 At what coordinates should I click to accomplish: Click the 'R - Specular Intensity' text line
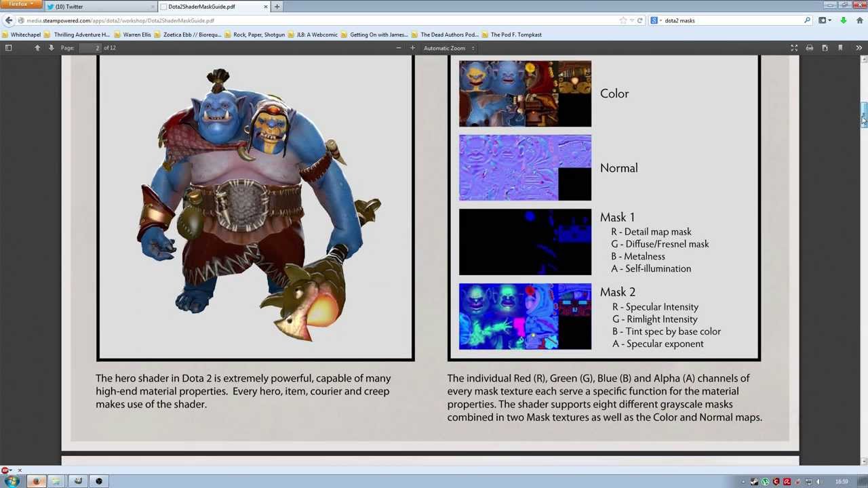coord(655,307)
